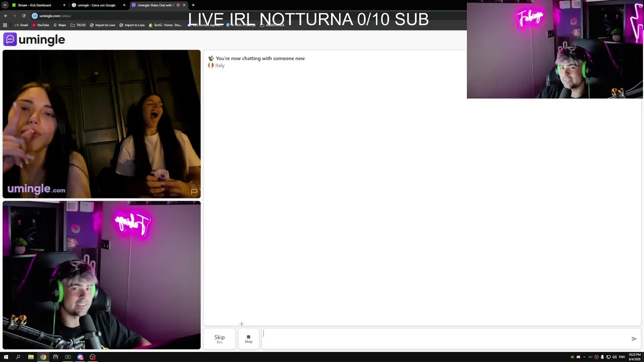Click the stranger's video feed
644x362 pixels.
(102, 124)
